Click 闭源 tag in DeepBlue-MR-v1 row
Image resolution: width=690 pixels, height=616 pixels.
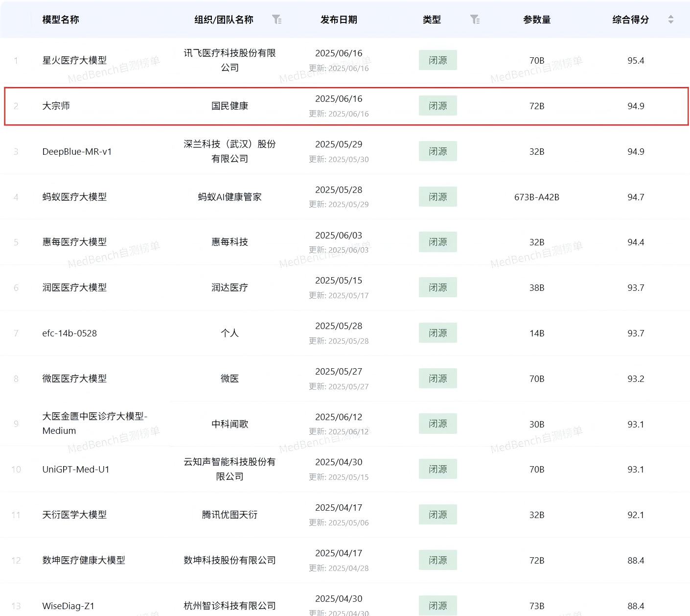(438, 151)
